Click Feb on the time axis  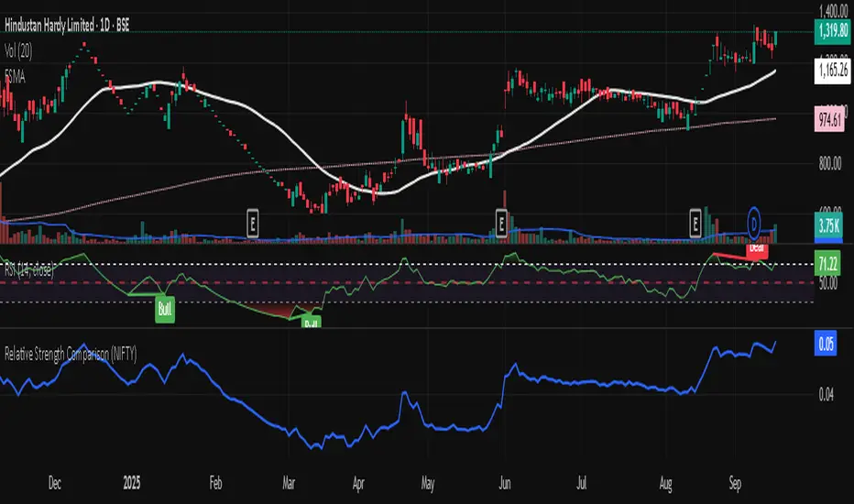click(215, 483)
